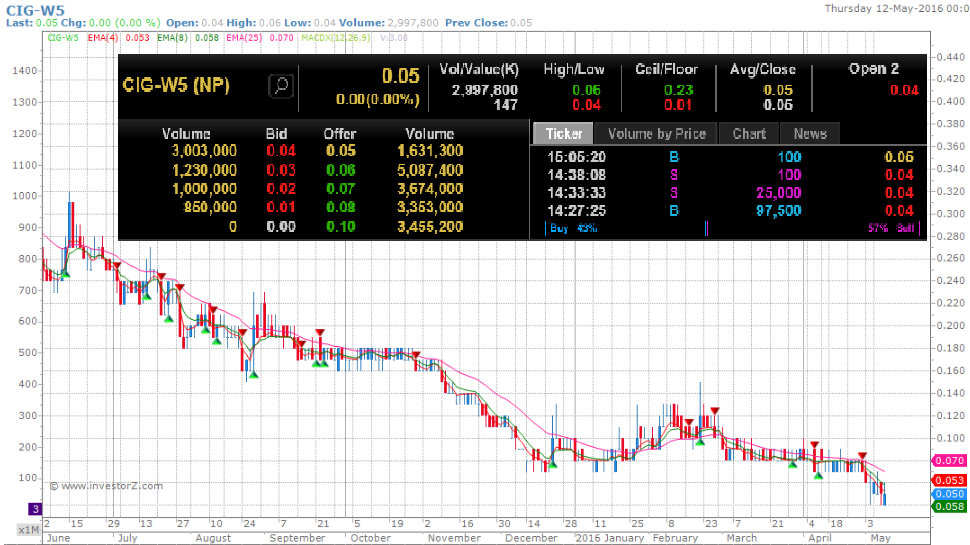Click the green buy marker below early June
This screenshot has height=545, width=970.
pos(65,273)
